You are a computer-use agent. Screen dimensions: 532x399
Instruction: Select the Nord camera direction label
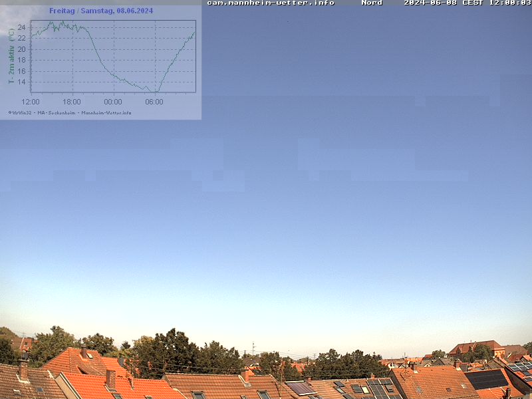(x=372, y=3)
